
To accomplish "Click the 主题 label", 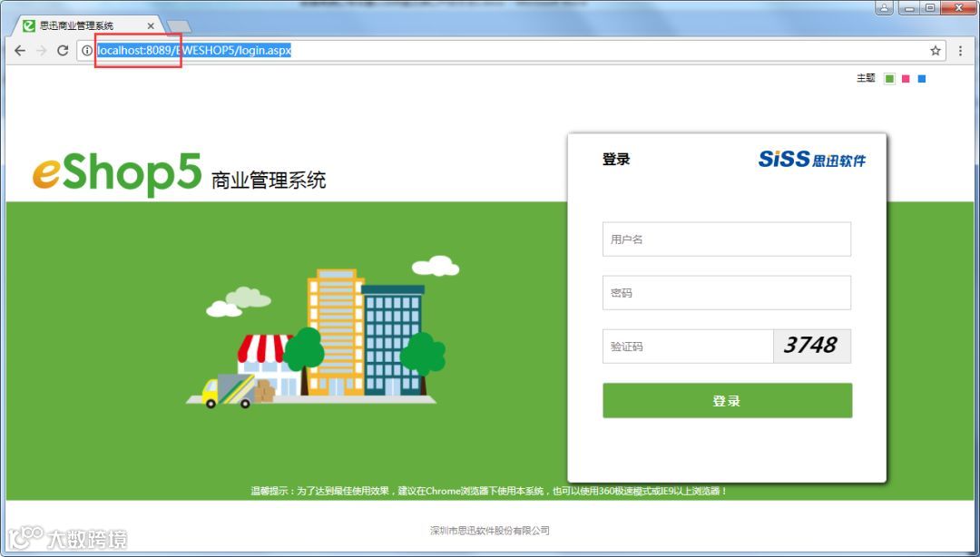I will click(x=866, y=78).
